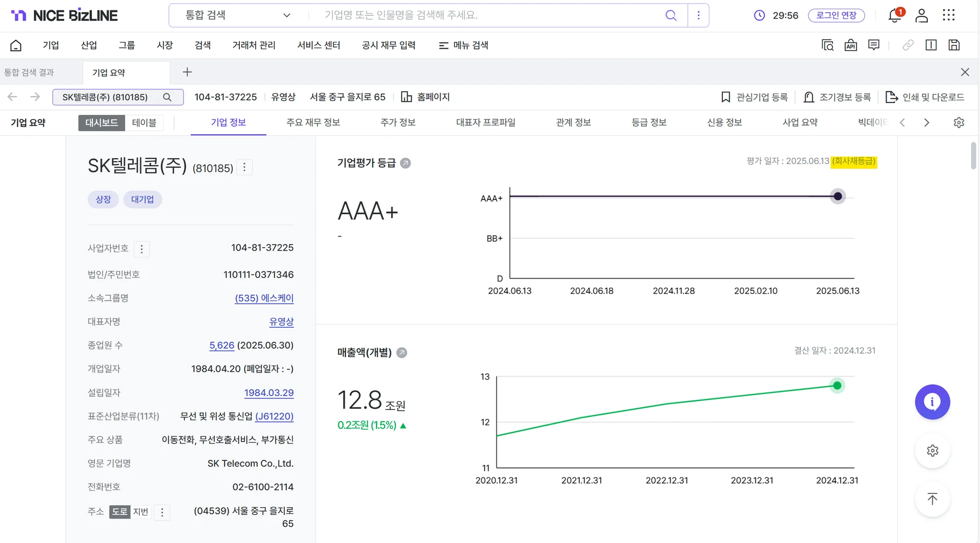
Task: Open notifications via the bell icon
Action: [x=894, y=15]
